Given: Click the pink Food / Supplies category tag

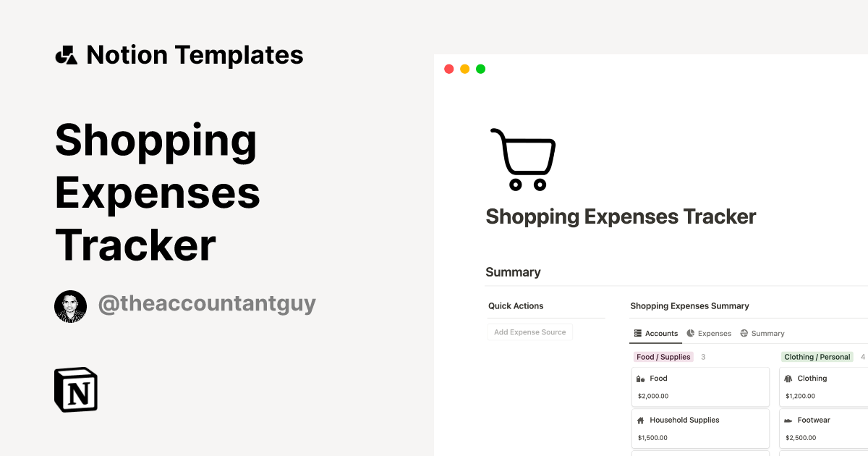Looking at the screenshot, I should [x=663, y=356].
